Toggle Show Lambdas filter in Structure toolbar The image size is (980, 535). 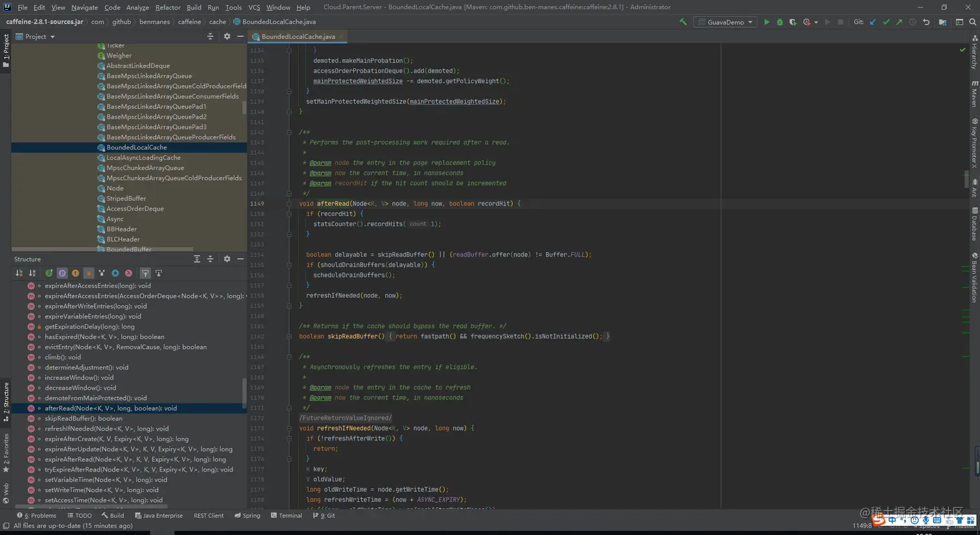pos(128,273)
